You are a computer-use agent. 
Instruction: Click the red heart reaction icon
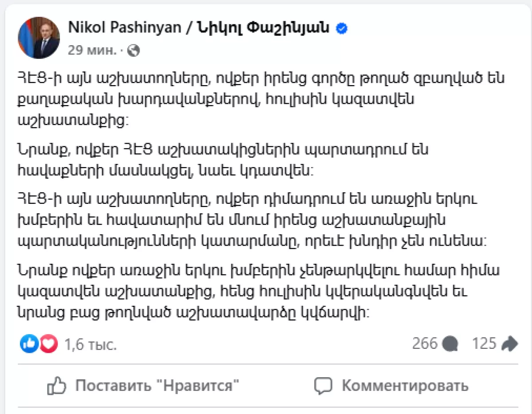point(49,344)
